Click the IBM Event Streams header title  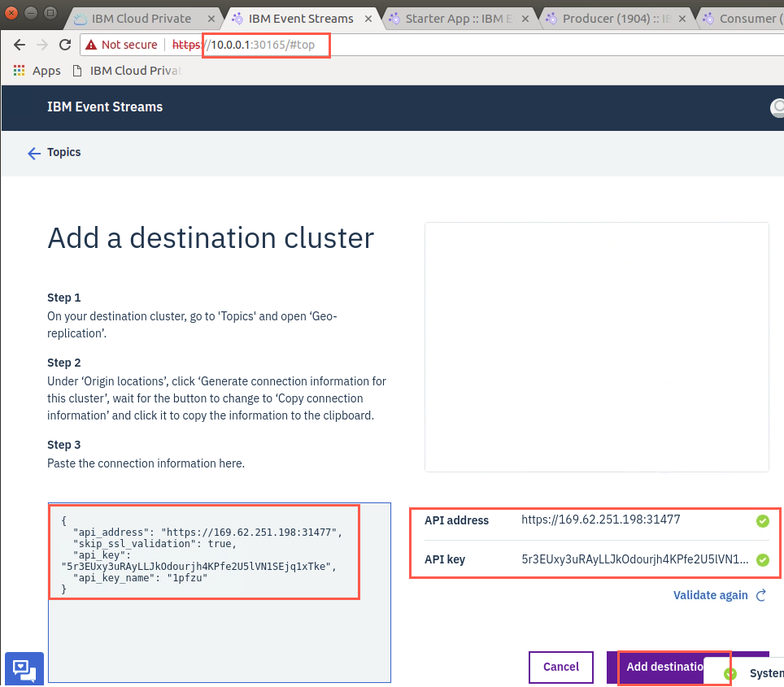click(x=105, y=107)
